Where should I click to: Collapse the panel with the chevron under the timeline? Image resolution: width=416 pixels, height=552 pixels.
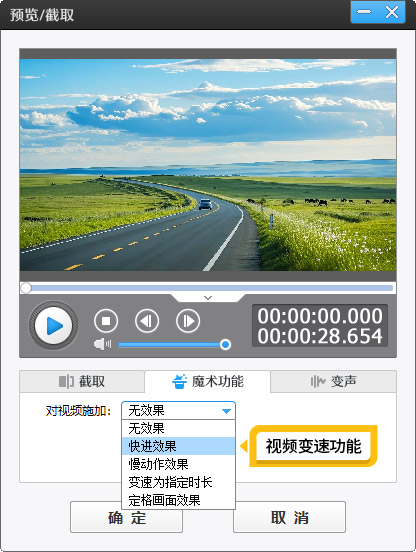click(x=208, y=298)
